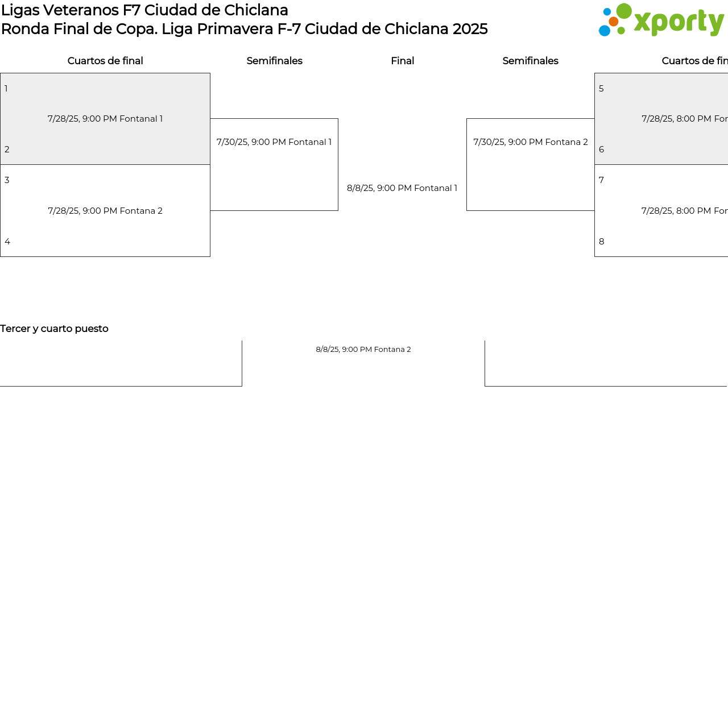Select seed slot 3 in the bracket
This screenshot has width=728, height=722.
(x=7, y=180)
